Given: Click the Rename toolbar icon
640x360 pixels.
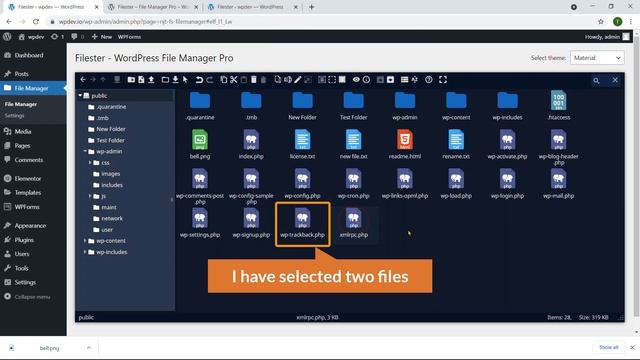Looking at the screenshot, I should tap(288, 80).
